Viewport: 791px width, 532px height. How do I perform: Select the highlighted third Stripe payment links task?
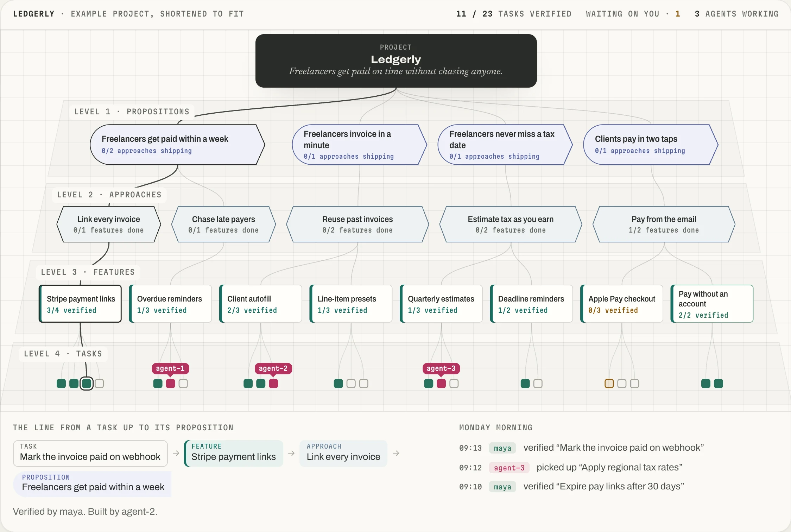pos(87,384)
